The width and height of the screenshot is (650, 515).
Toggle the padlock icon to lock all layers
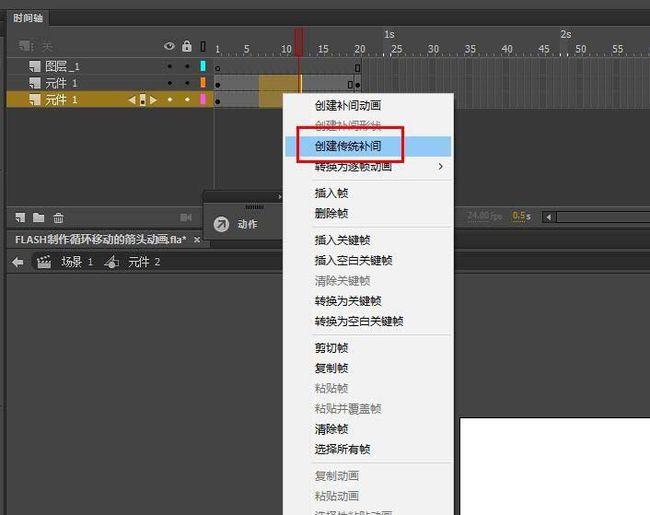(187, 46)
